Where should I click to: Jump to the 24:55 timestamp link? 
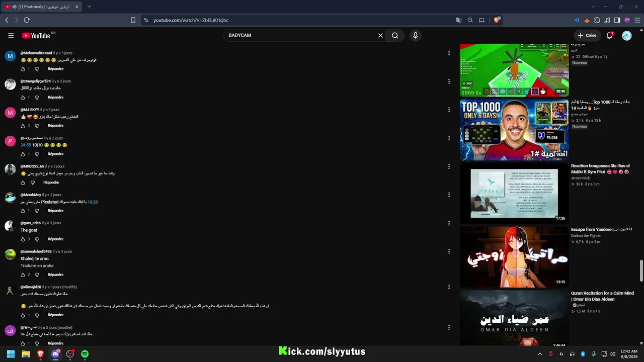[26, 145]
